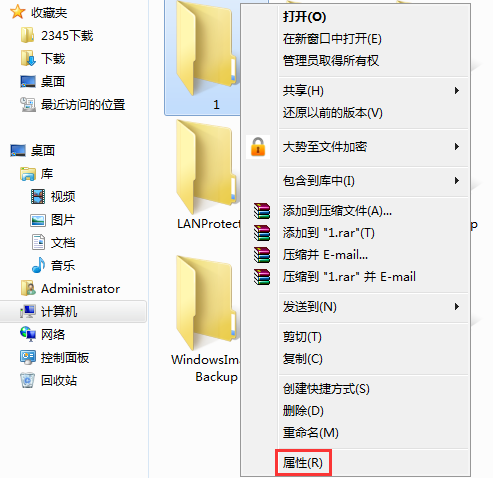The image size is (493, 478).
Task: Click the orange lock icon for 大势至文件加密
Action: tap(258, 147)
